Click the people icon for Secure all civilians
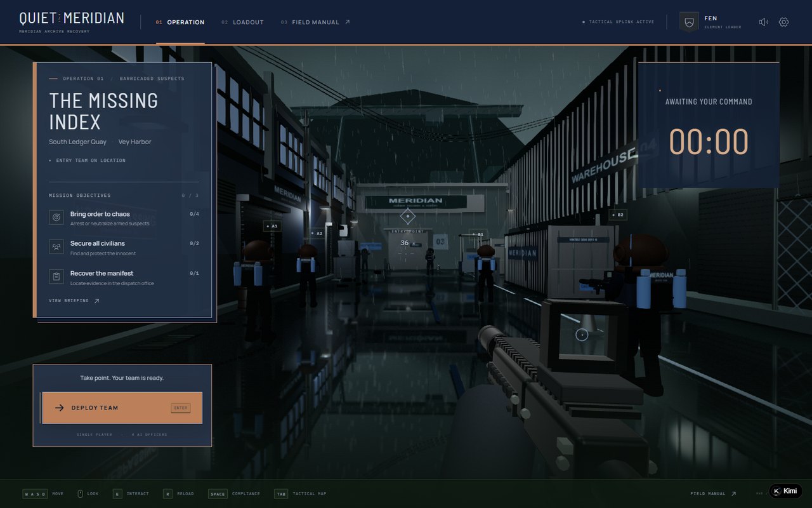Viewport: 812px width, 508px height. coord(56,247)
